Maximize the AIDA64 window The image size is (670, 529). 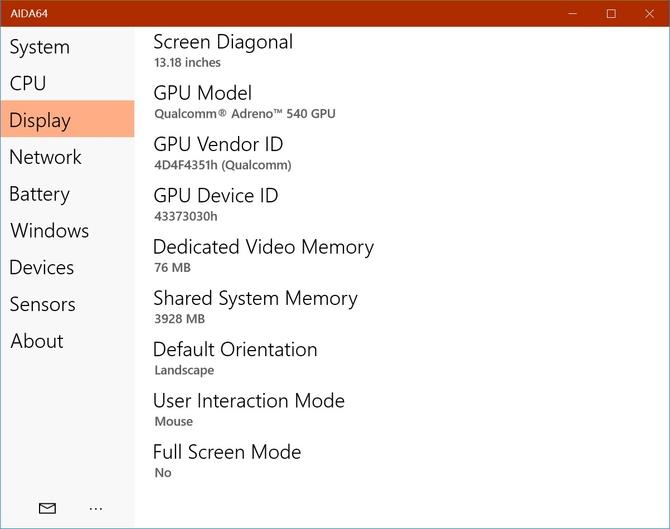click(611, 14)
